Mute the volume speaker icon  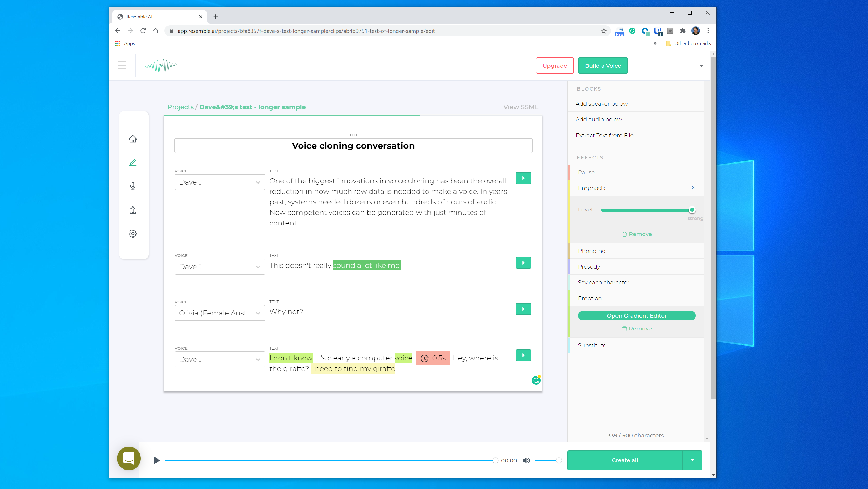526,460
